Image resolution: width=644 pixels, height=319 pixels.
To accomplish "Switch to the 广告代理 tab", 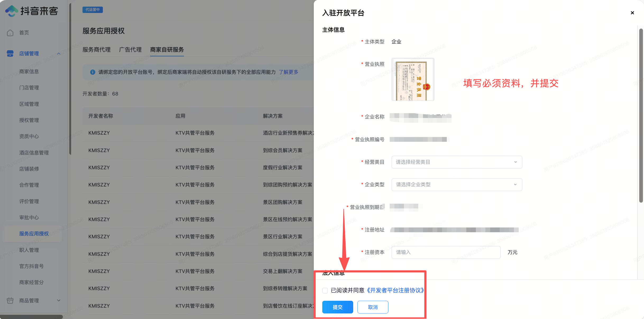I will tap(130, 50).
